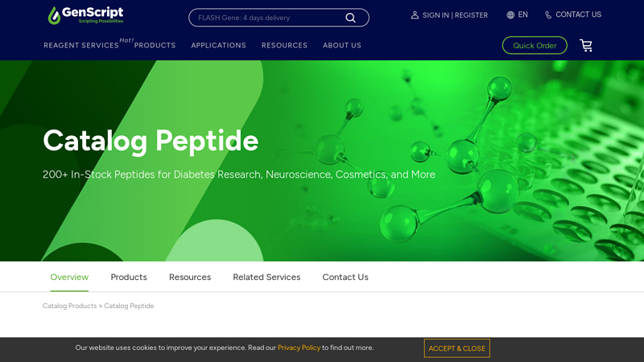Click the globe language icon
Viewport: 644px width, 362px height.
click(510, 15)
